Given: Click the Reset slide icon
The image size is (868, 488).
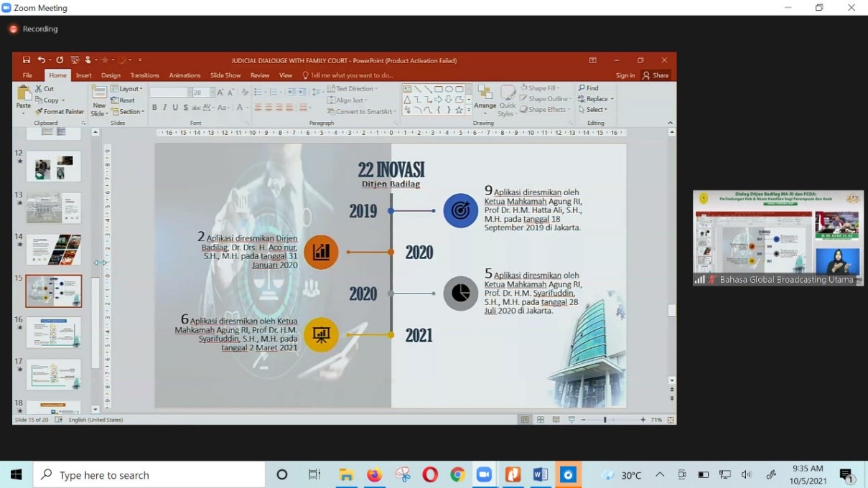Looking at the screenshot, I should [123, 100].
